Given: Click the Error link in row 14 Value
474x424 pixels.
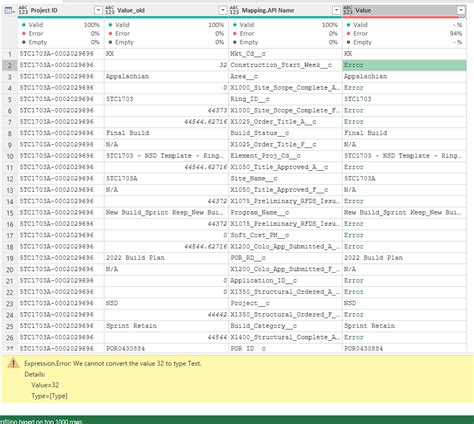Looking at the screenshot, I should coord(354,201).
